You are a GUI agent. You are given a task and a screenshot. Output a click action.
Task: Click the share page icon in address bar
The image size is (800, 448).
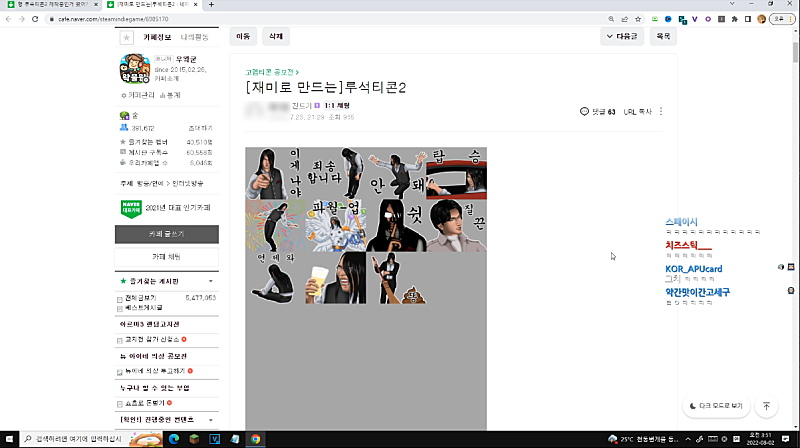tap(624, 19)
